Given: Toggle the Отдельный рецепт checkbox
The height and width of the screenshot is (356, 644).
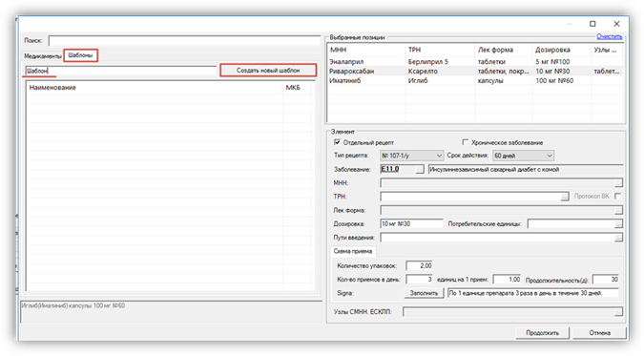Looking at the screenshot, I should pos(337,142).
